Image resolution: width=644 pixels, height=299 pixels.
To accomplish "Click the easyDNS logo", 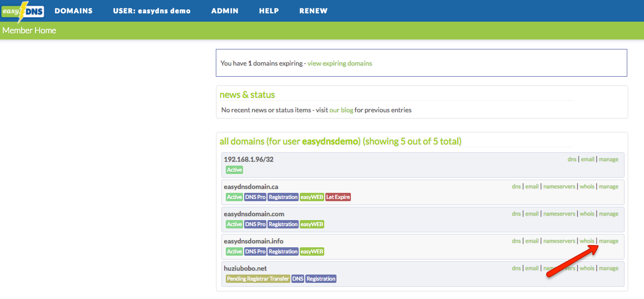I will (23, 12).
